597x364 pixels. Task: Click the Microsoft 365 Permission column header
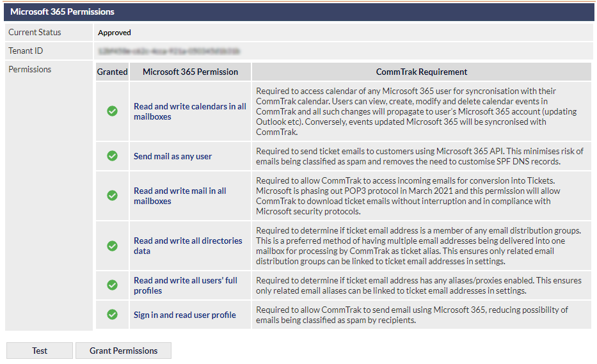pos(191,72)
